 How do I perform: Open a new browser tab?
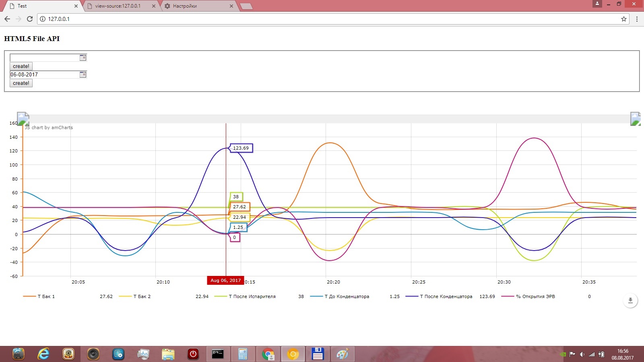click(x=246, y=6)
